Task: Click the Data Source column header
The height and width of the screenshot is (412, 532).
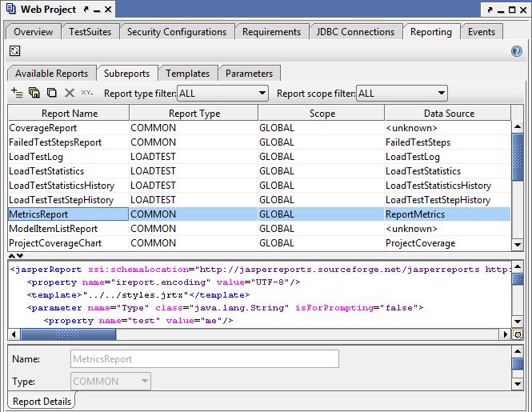Action: (x=448, y=114)
